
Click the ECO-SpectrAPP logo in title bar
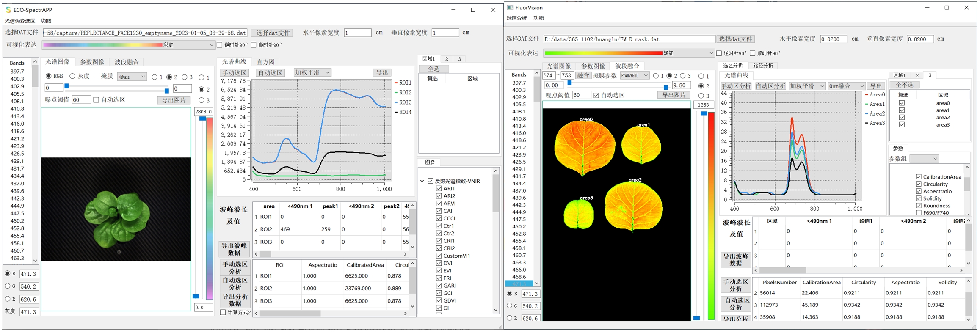click(x=8, y=10)
